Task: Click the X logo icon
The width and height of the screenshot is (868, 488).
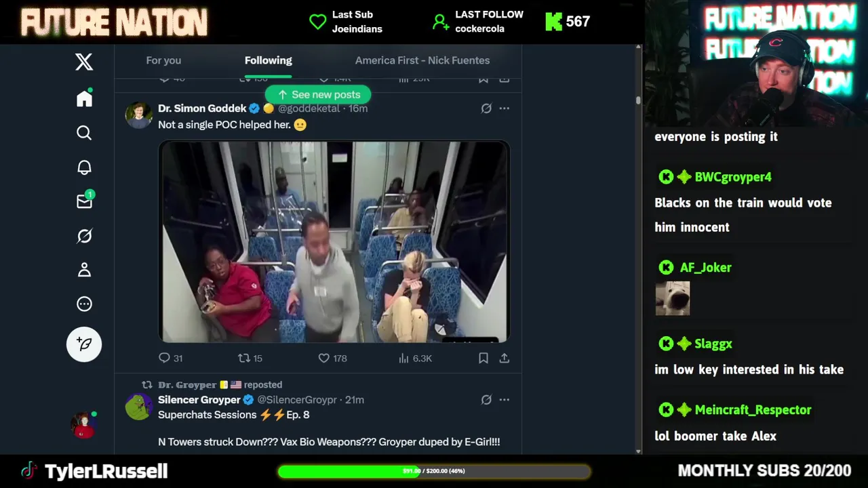Action: pyautogui.click(x=84, y=62)
